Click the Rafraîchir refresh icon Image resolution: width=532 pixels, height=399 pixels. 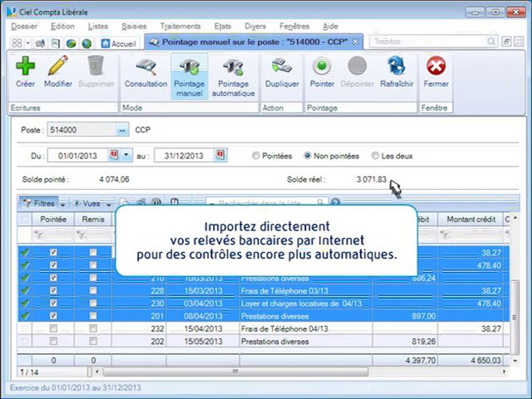click(x=397, y=66)
